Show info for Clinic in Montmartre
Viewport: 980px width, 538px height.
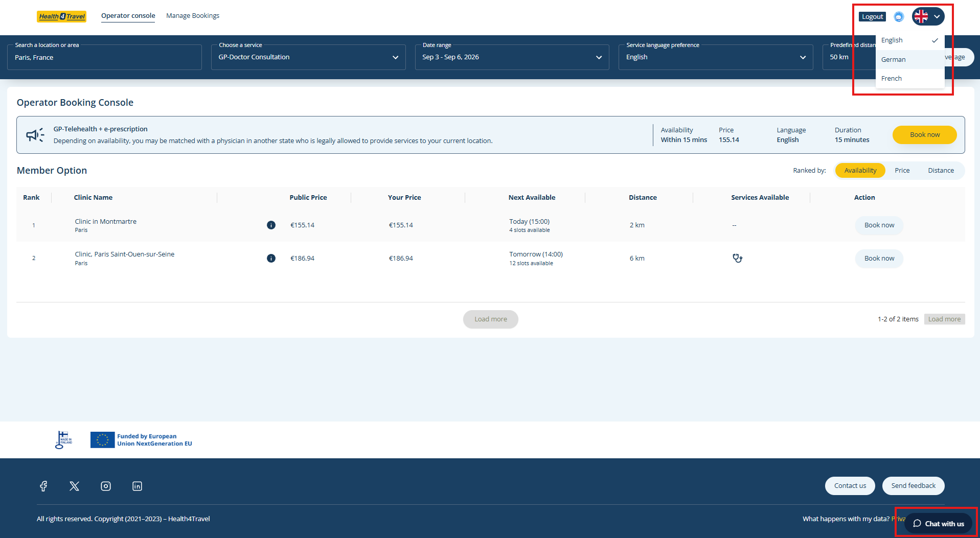click(x=271, y=225)
